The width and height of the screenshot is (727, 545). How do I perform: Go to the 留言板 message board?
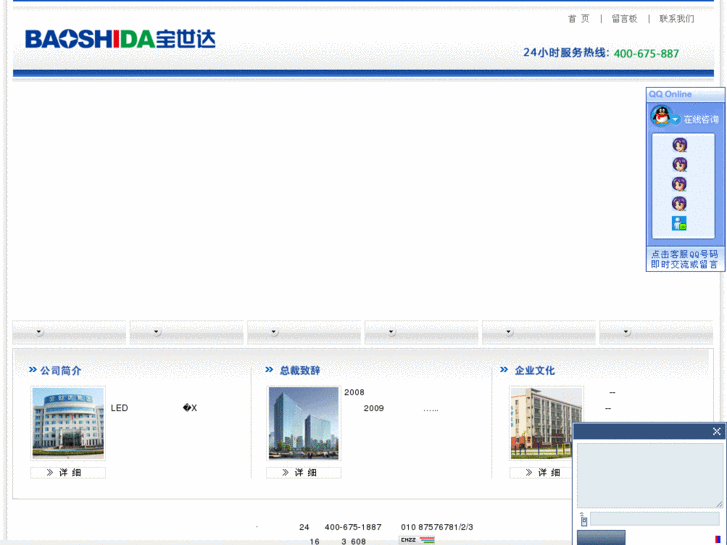[624, 19]
